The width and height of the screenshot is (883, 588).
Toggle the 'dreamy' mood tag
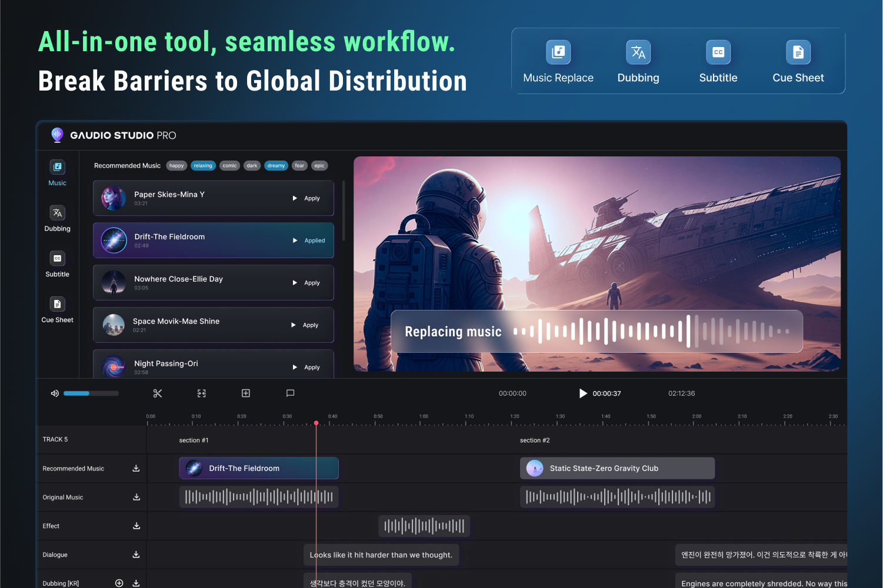276,166
